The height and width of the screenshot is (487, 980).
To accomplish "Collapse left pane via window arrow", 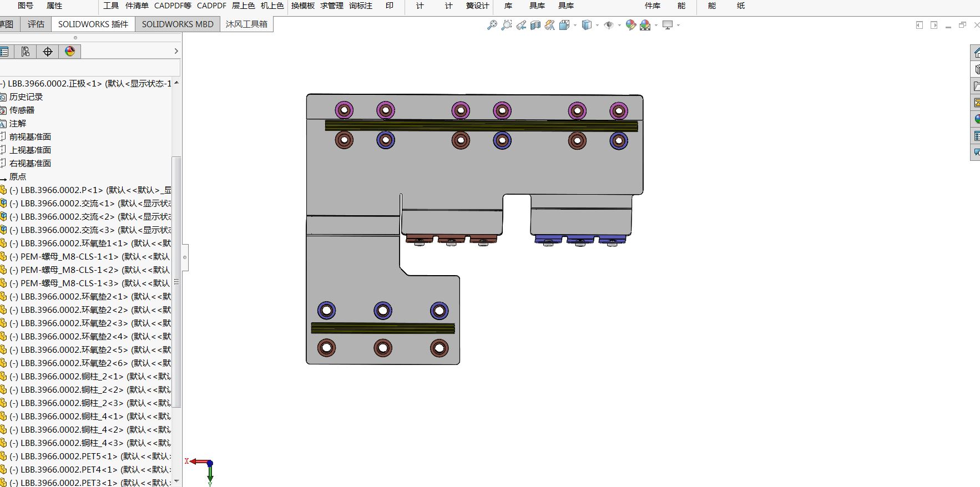I will 920,25.
